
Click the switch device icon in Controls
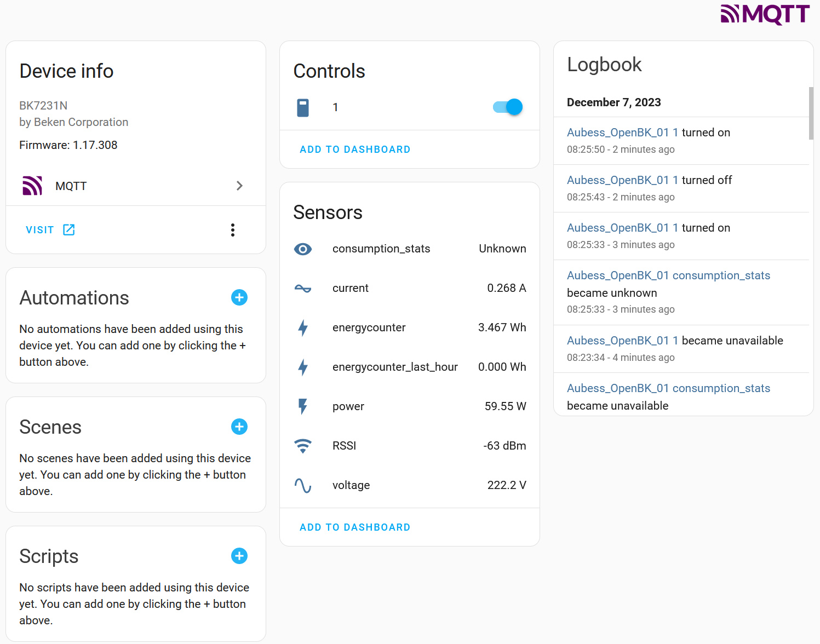(x=303, y=107)
